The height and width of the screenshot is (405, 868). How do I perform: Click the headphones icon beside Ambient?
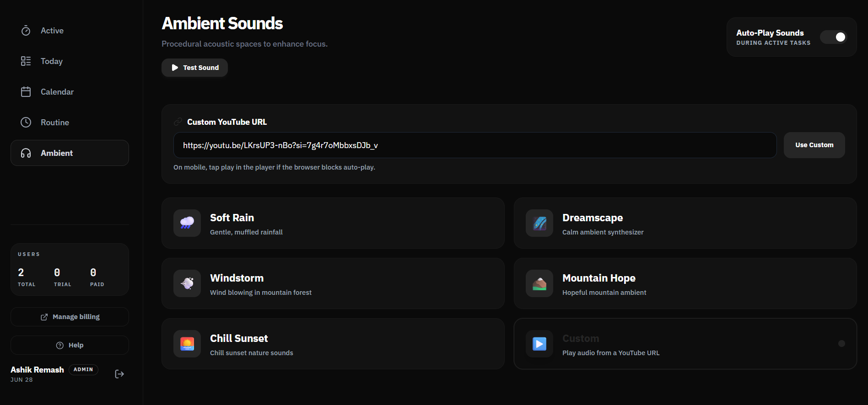pyautogui.click(x=26, y=153)
